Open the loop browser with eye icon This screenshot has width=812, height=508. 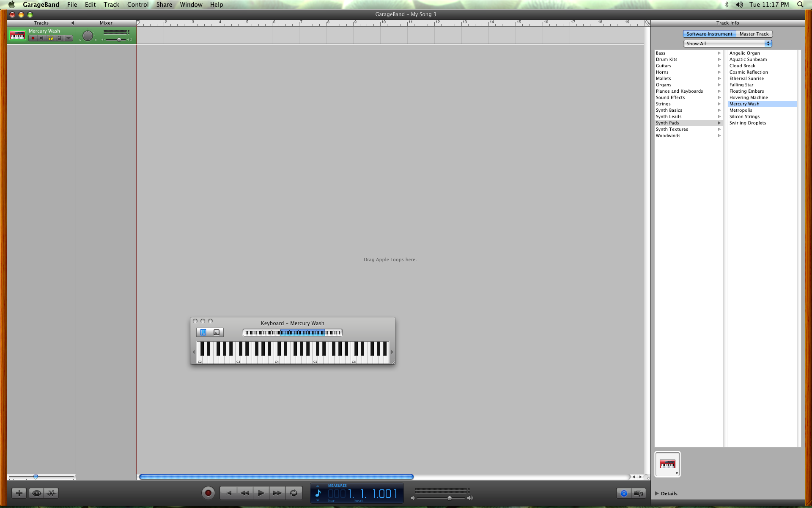click(36, 493)
